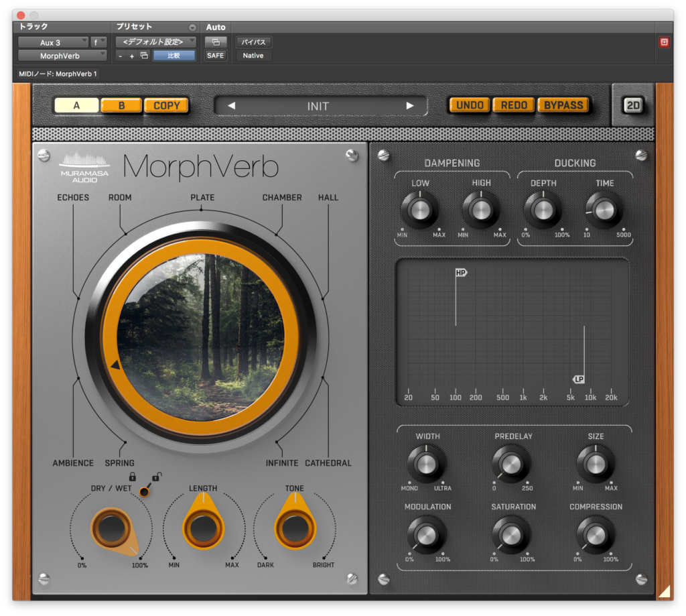
Task: Click the librarian copy icon in プリセット row
Action: coord(143,56)
